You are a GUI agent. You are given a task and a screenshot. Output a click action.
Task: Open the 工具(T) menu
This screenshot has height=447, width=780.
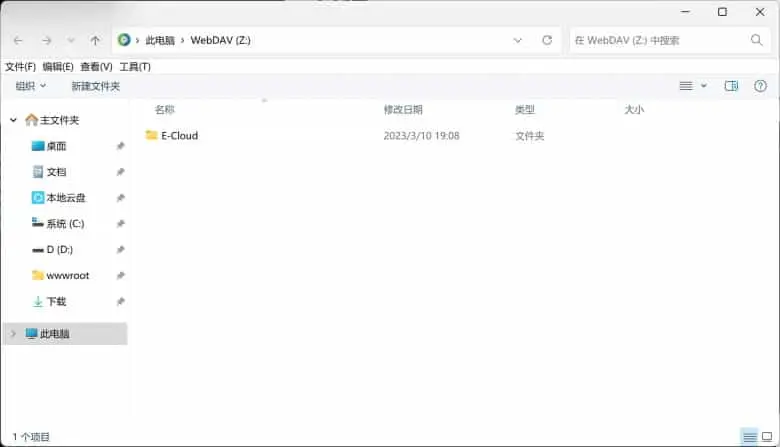(135, 67)
